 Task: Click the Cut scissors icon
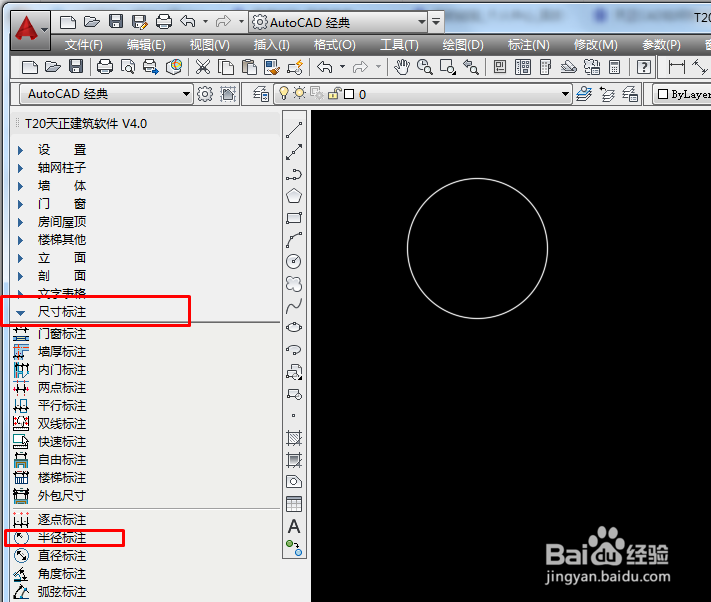tap(203, 67)
